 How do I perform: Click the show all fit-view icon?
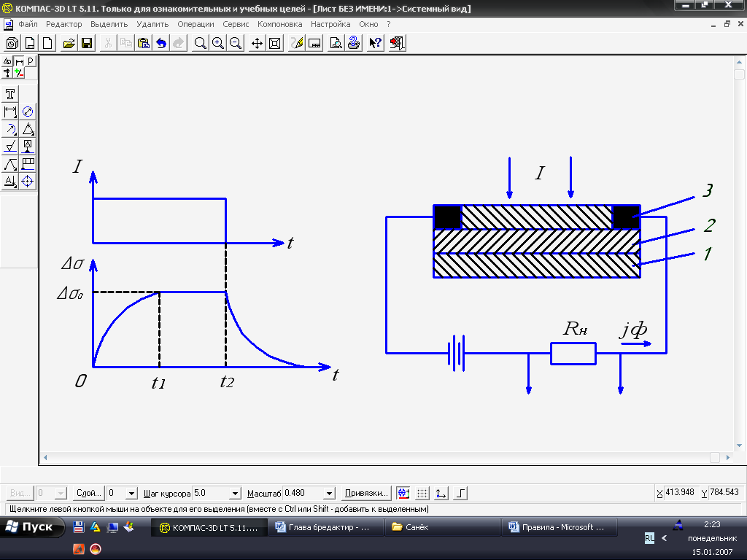[x=275, y=43]
